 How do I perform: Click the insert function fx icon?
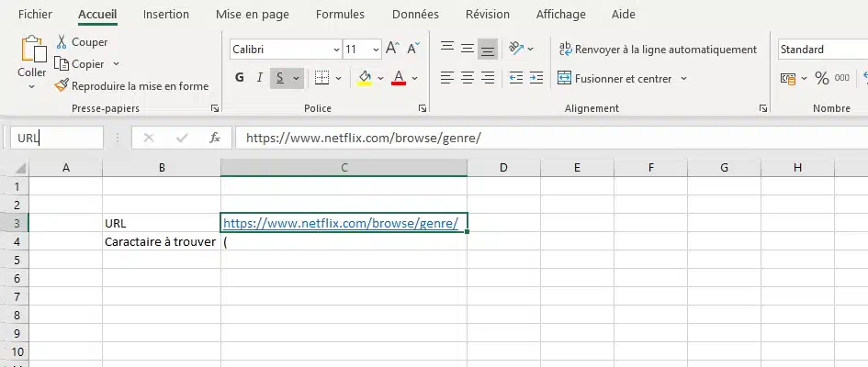[215, 138]
